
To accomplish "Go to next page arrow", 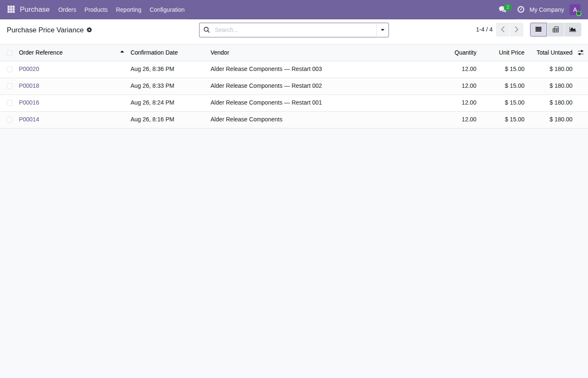I will (x=517, y=29).
